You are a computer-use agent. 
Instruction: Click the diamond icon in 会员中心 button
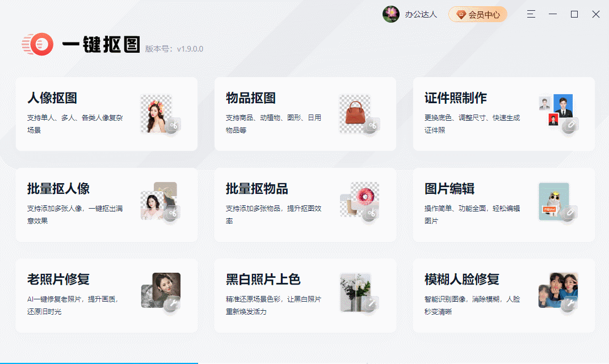[461, 15]
